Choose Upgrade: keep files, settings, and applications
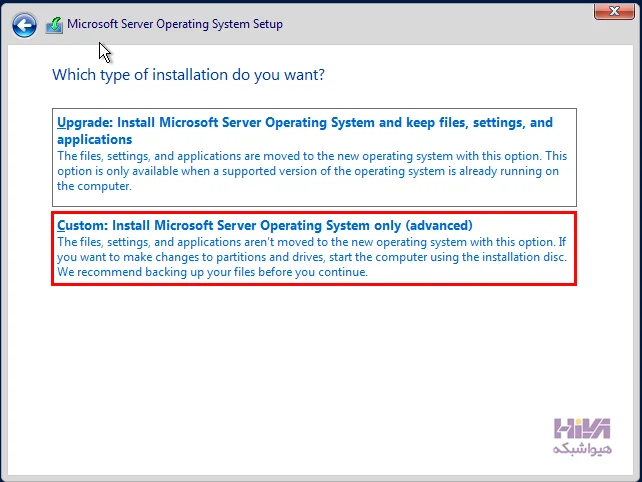This screenshot has width=642, height=482. tap(314, 157)
